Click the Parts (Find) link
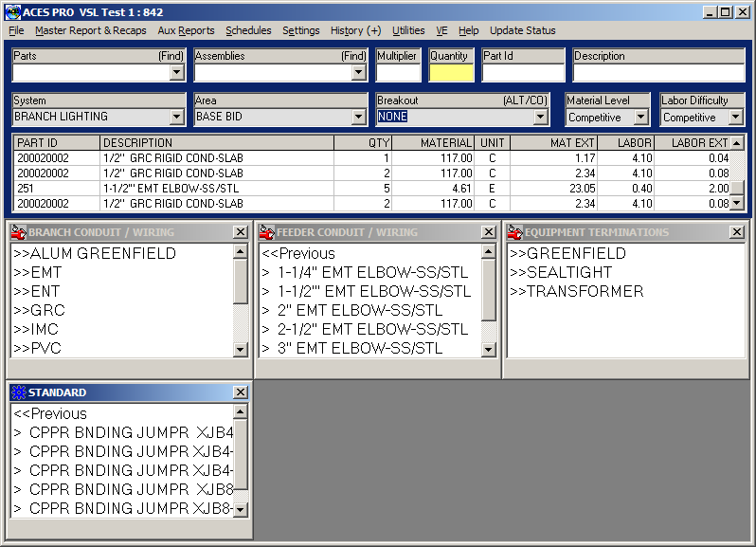The image size is (756, 547). point(171,56)
